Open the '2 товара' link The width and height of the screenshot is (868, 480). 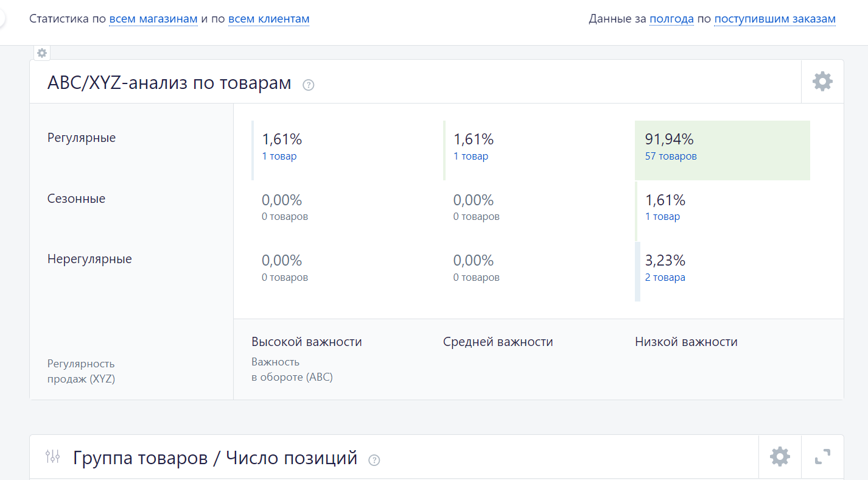[665, 277]
